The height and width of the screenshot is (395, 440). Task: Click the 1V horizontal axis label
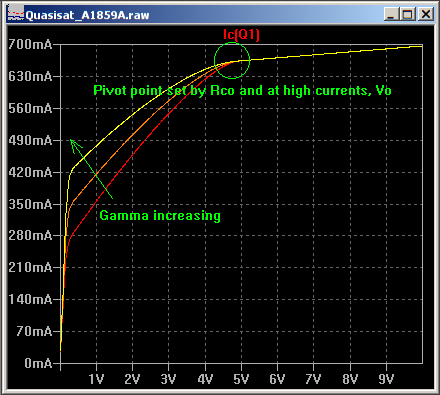[96, 379]
